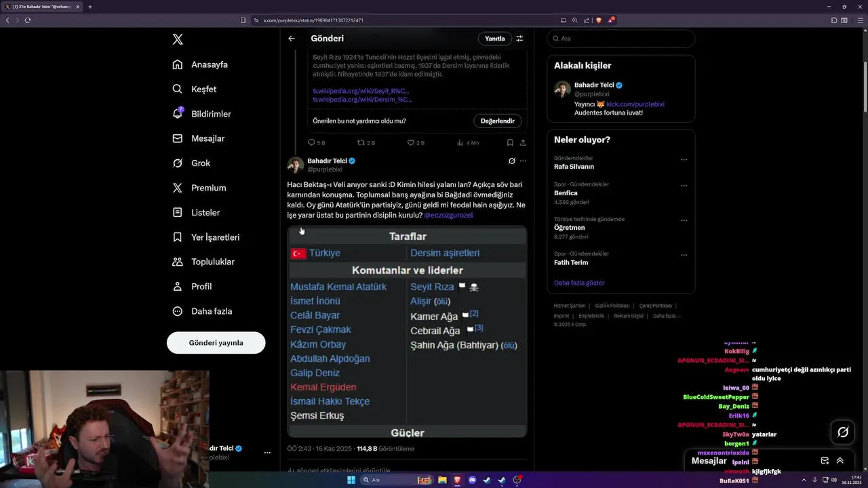
Task: Open more options for the Benfica trend
Action: pos(684,185)
